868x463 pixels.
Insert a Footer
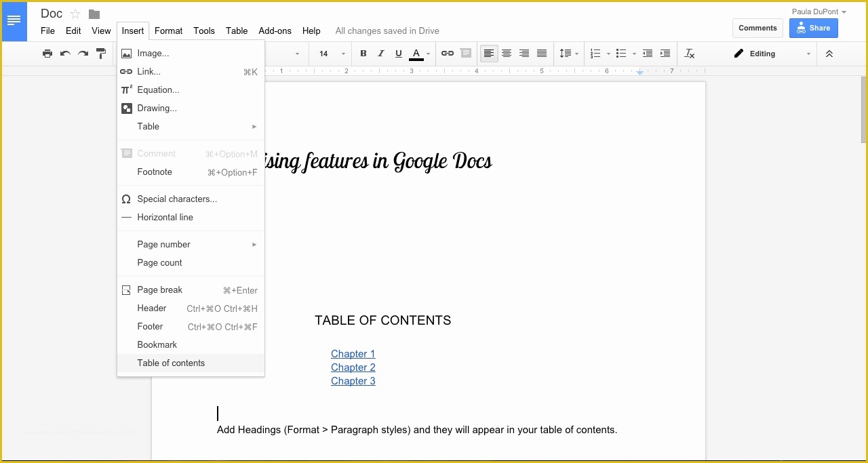tap(191, 326)
